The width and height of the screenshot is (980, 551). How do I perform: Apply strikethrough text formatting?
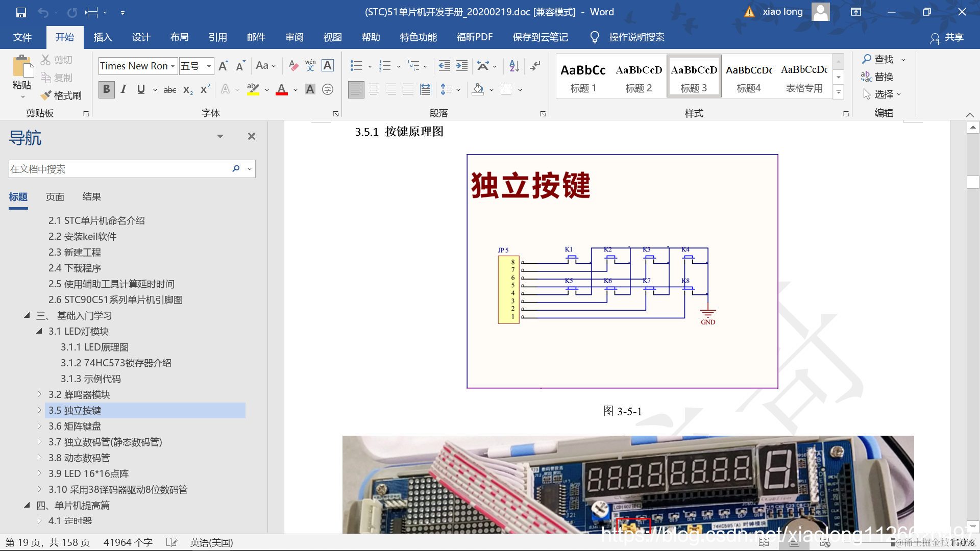click(x=169, y=90)
